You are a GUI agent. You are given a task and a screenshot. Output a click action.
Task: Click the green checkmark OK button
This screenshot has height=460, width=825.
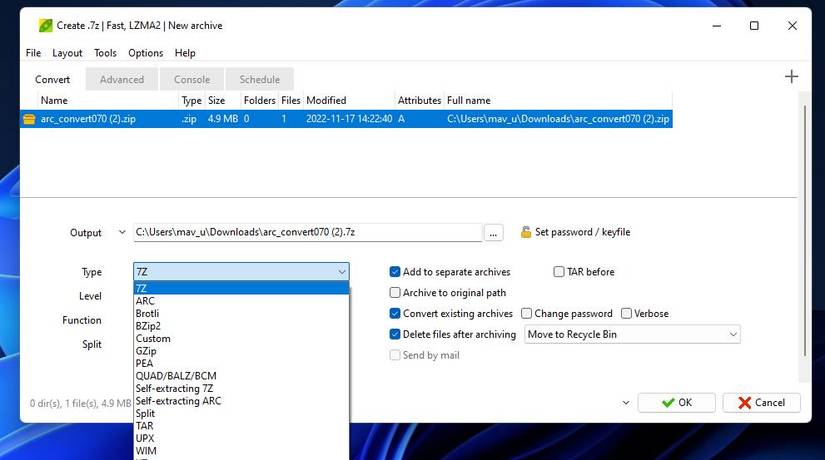(677, 403)
